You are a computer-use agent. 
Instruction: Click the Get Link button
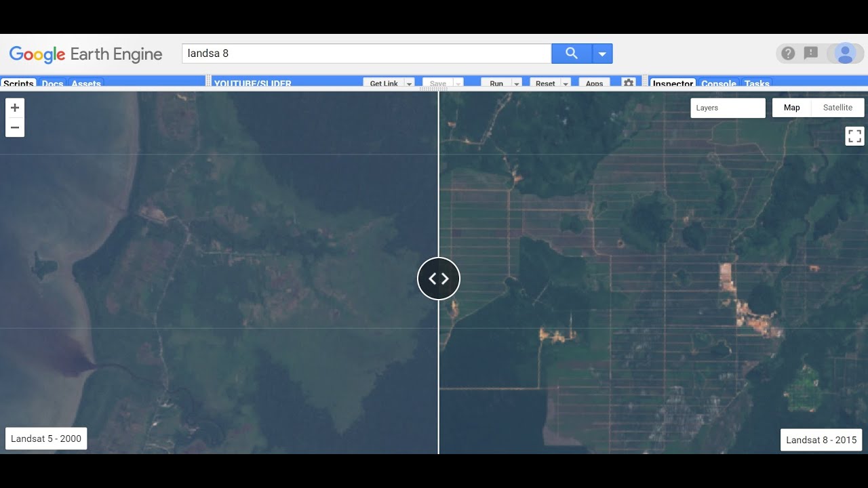[384, 83]
